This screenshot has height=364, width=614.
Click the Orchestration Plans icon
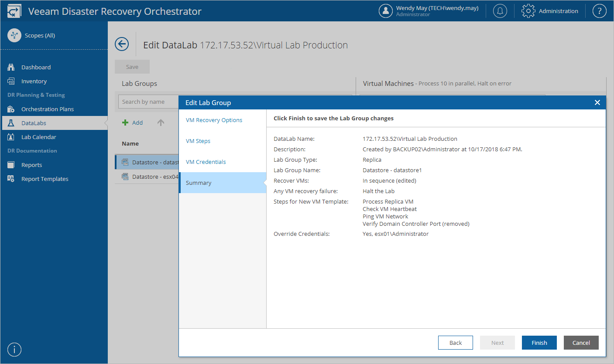pyautogui.click(x=11, y=109)
